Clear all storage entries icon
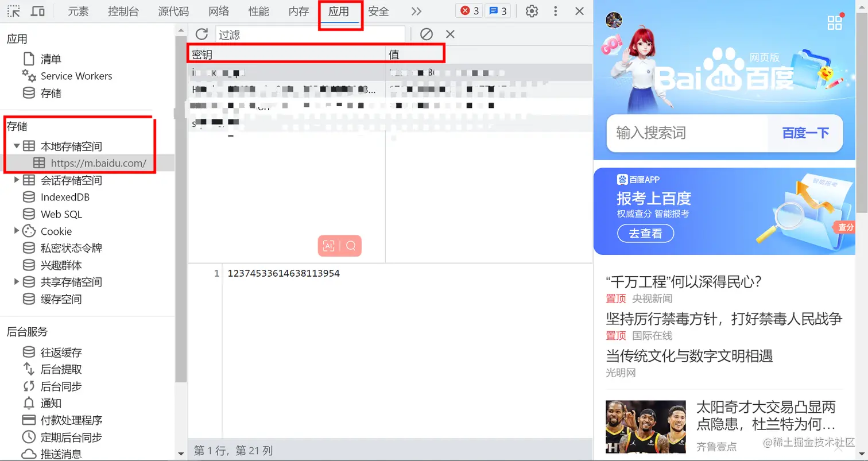Screen dimensions: 868x461 click(426, 34)
